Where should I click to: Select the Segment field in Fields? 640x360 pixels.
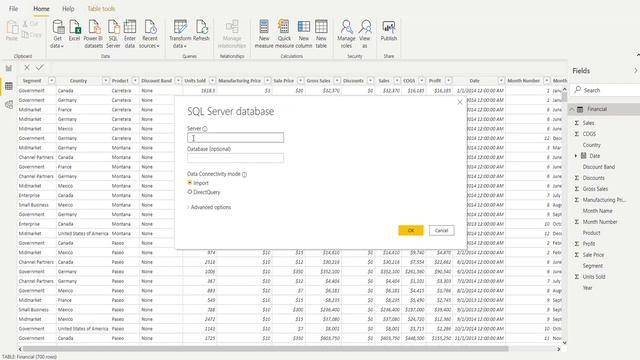coord(593,266)
